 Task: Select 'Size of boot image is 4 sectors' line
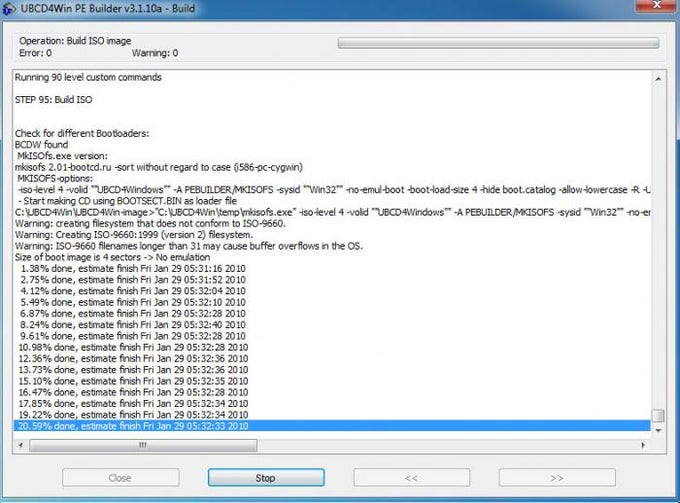[x=332, y=257]
